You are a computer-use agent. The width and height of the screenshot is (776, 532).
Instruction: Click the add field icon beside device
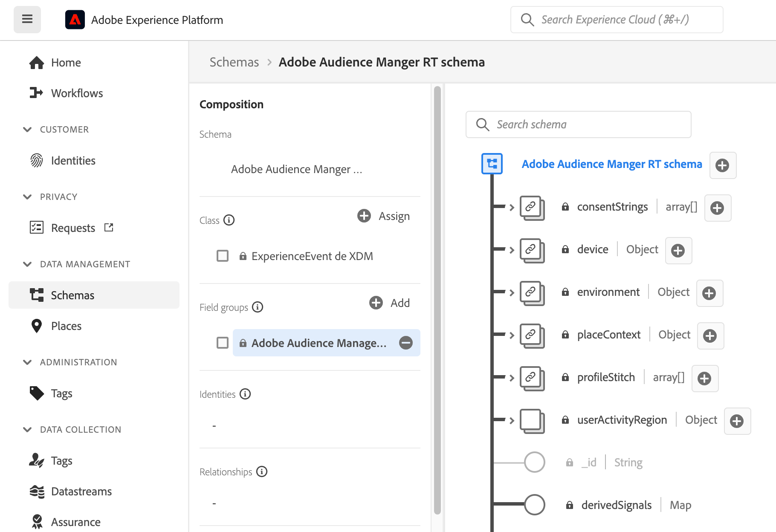(x=678, y=251)
